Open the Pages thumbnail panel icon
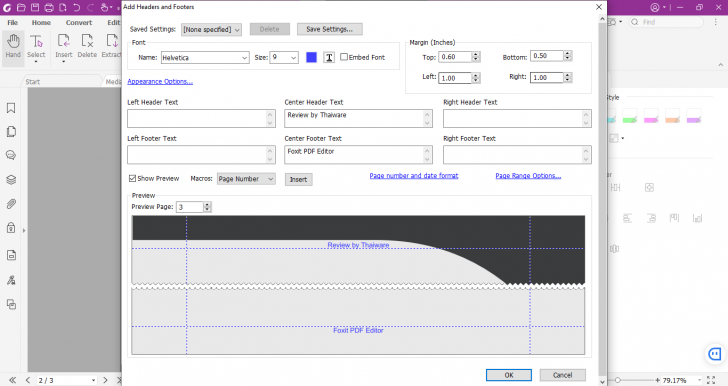This screenshot has width=728, height=386. click(11, 131)
